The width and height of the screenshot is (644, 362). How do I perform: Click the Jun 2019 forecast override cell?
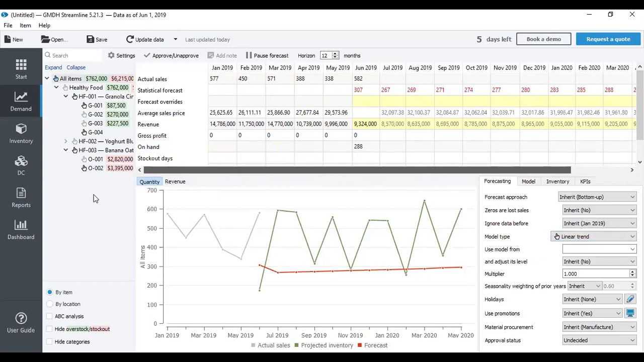coord(366,102)
